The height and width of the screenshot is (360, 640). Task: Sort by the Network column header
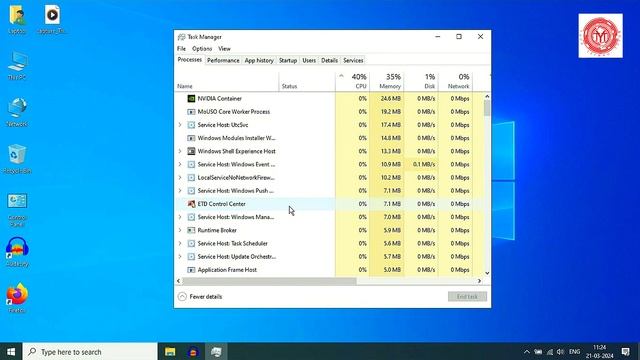click(x=456, y=81)
